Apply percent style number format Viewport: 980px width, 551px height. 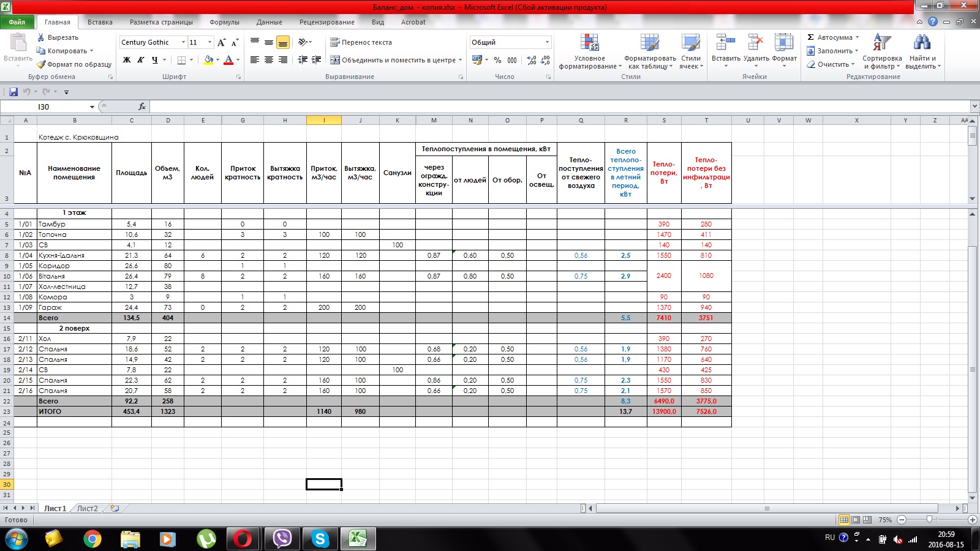point(497,60)
